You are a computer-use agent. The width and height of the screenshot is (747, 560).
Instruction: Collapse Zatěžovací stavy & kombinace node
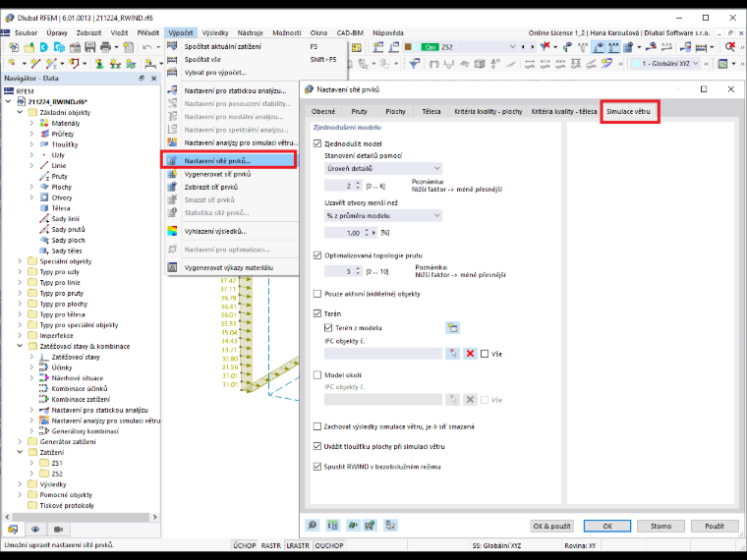20,346
